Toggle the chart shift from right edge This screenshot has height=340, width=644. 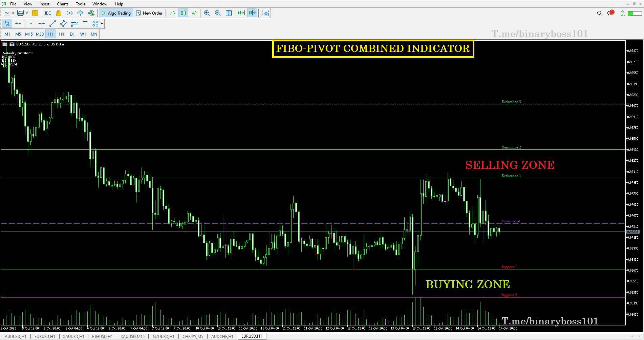click(x=252, y=13)
